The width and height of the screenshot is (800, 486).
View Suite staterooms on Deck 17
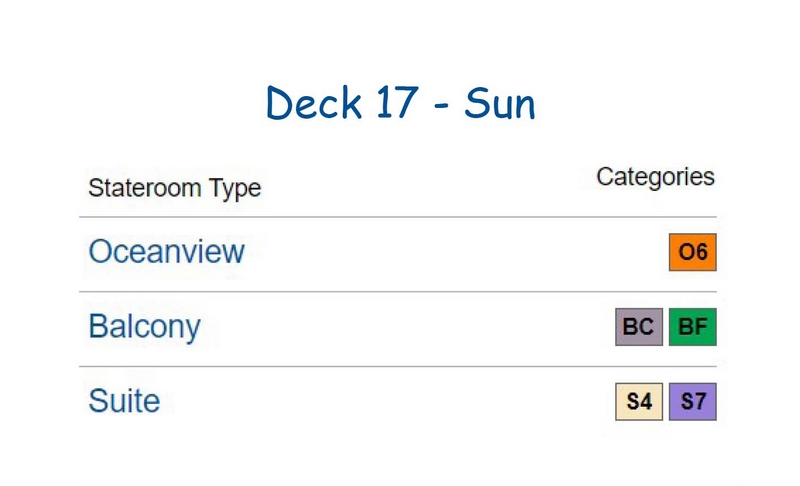point(124,401)
